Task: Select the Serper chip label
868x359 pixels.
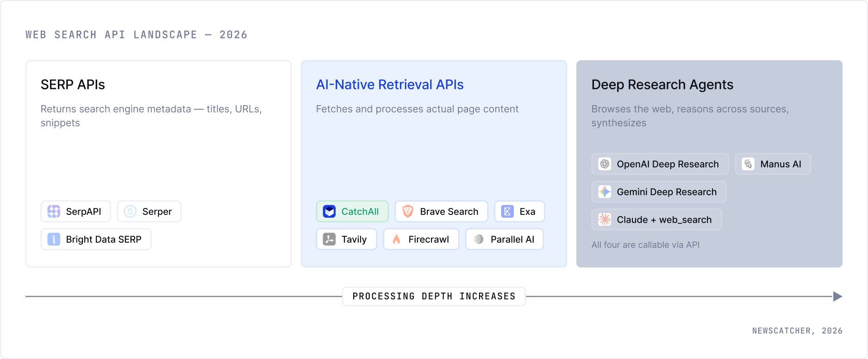Action: click(157, 212)
